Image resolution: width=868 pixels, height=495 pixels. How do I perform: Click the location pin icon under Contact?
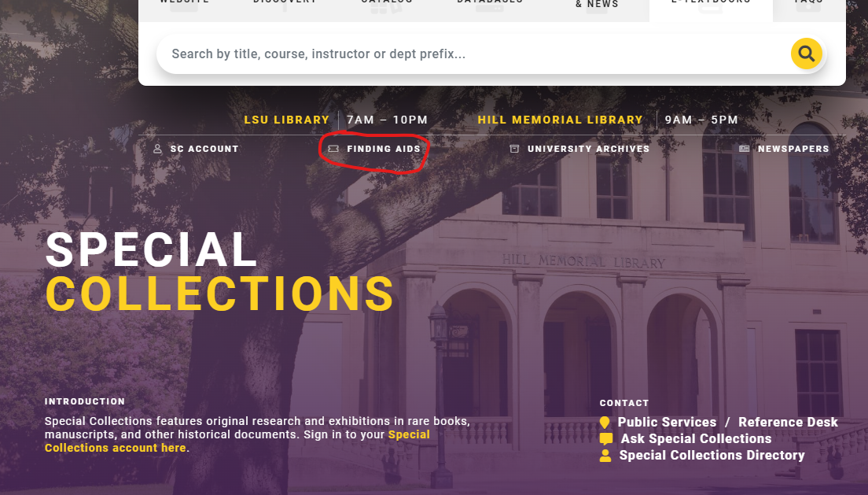pyautogui.click(x=605, y=423)
